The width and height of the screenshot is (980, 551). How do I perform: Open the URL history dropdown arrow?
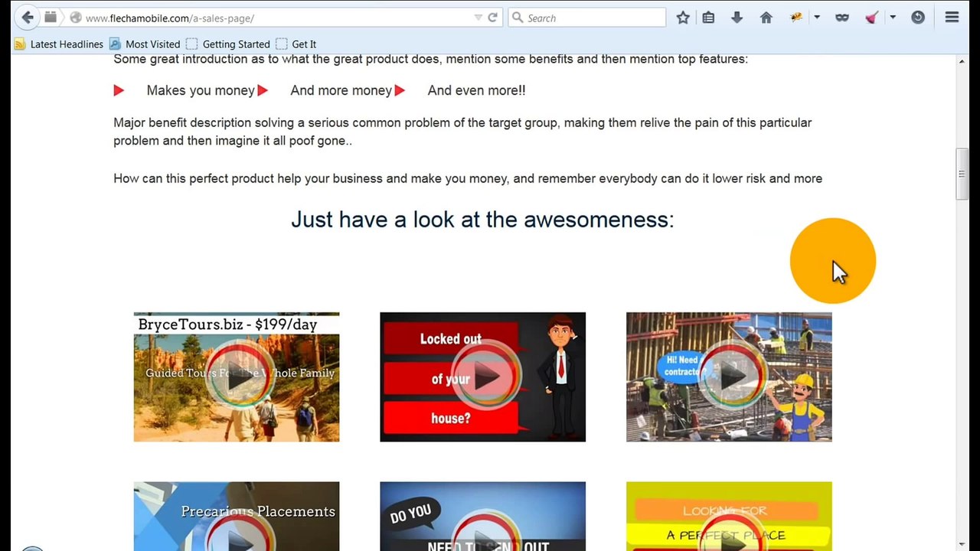pos(478,18)
